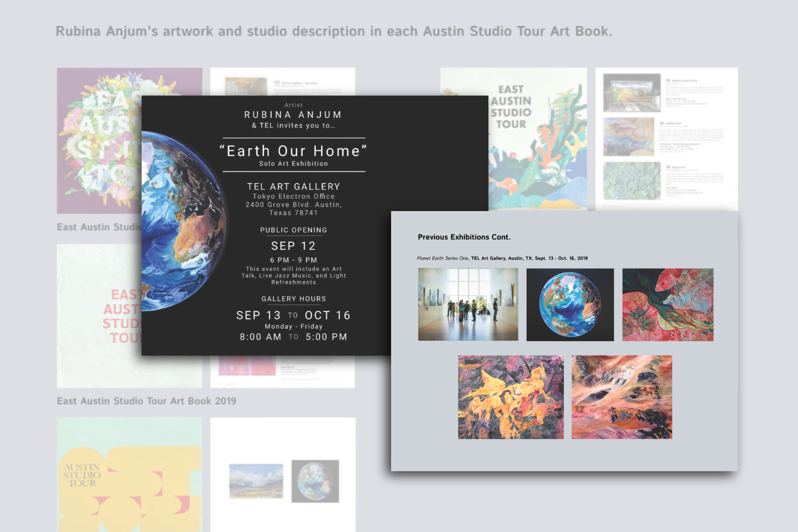
Task: Click the floral East Austin Studio Tour cover
Action: click(100, 141)
